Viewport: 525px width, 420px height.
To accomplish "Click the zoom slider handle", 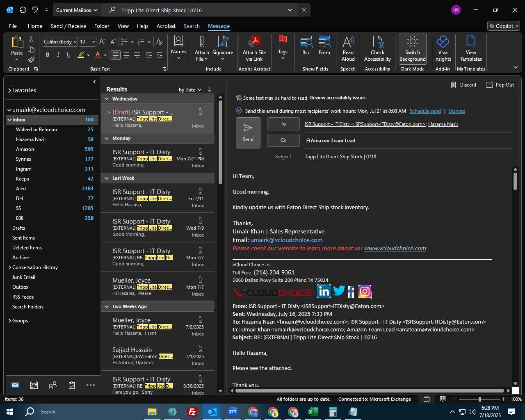I will click(479, 399).
